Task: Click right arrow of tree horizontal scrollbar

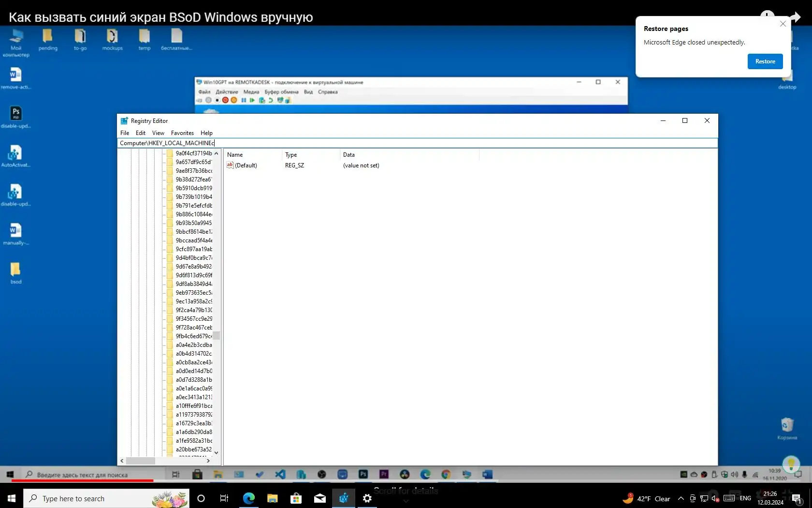Action: [x=208, y=461]
